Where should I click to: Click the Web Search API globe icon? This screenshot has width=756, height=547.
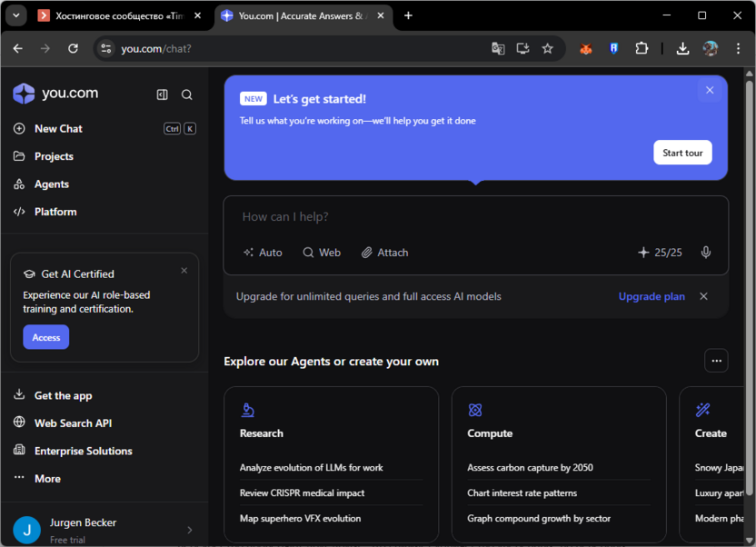pyautogui.click(x=19, y=423)
